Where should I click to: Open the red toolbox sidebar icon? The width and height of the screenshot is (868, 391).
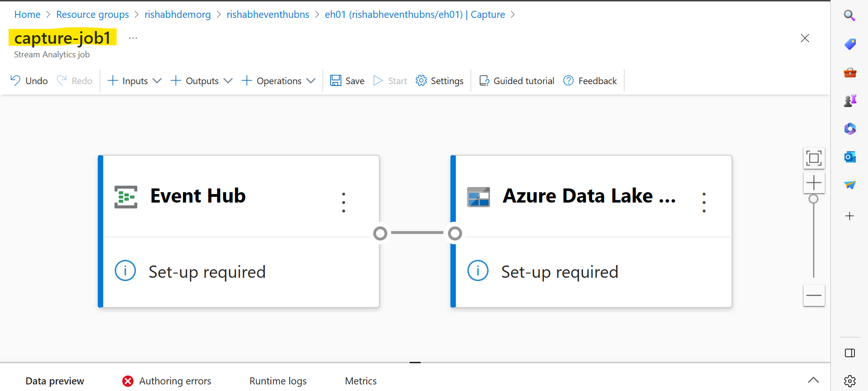(850, 72)
